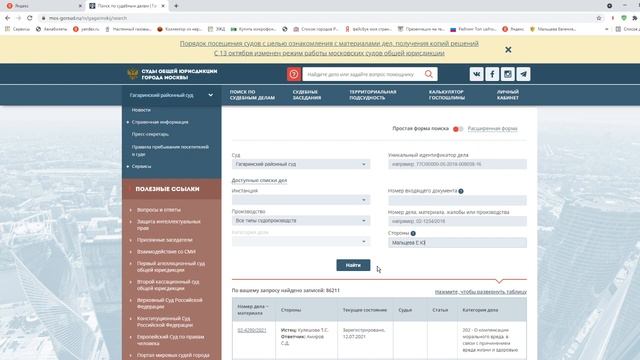Click the court emblem logo
The image size is (640, 360).
coord(132,74)
